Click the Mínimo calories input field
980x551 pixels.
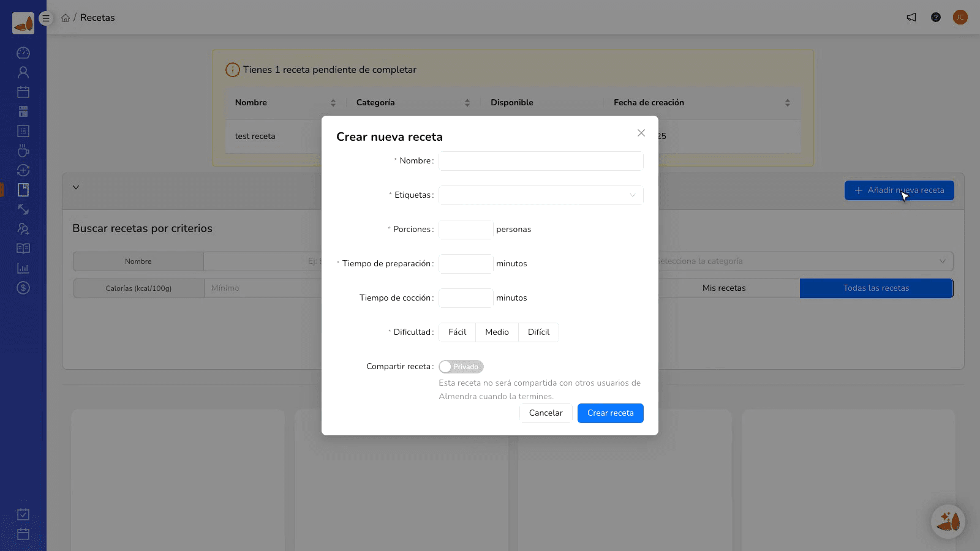(x=263, y=288)
